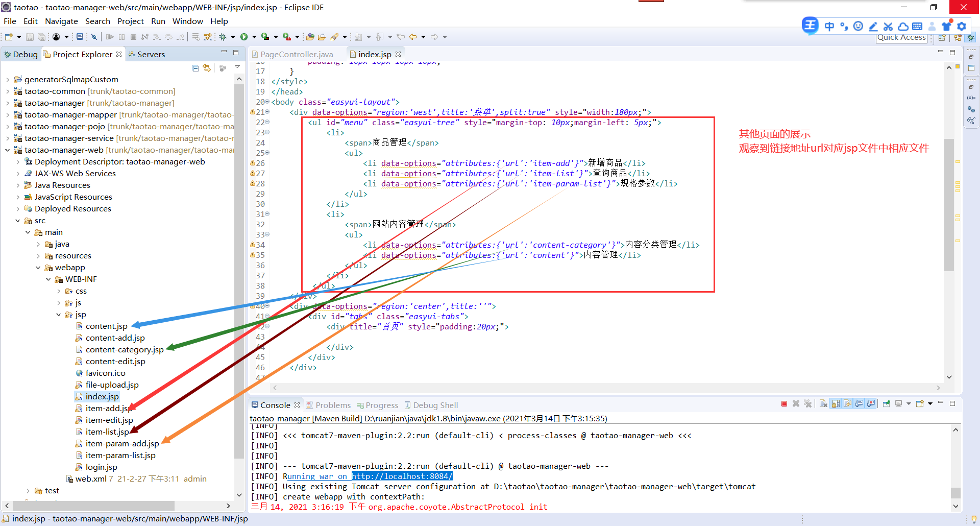Collapse the WEB-INF folder
This screenshot has width=980, height=526.
click(x=48, y=279)
